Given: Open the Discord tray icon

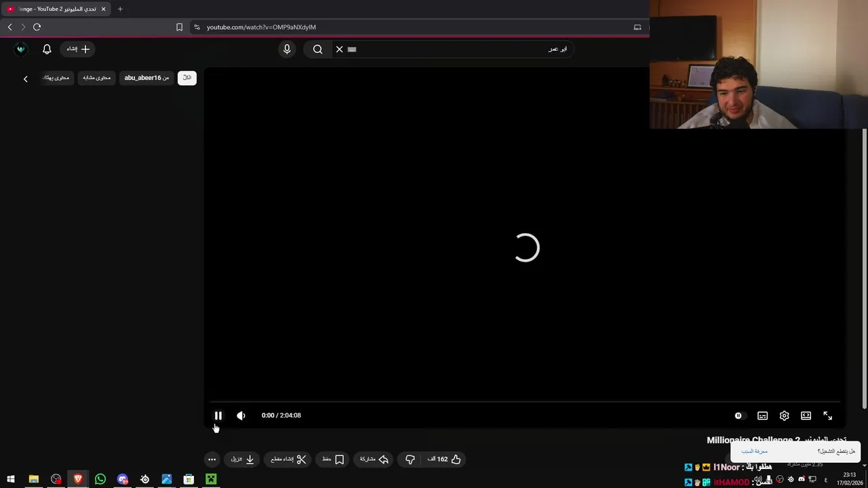Looking at the screenshot, I should 802,479.
